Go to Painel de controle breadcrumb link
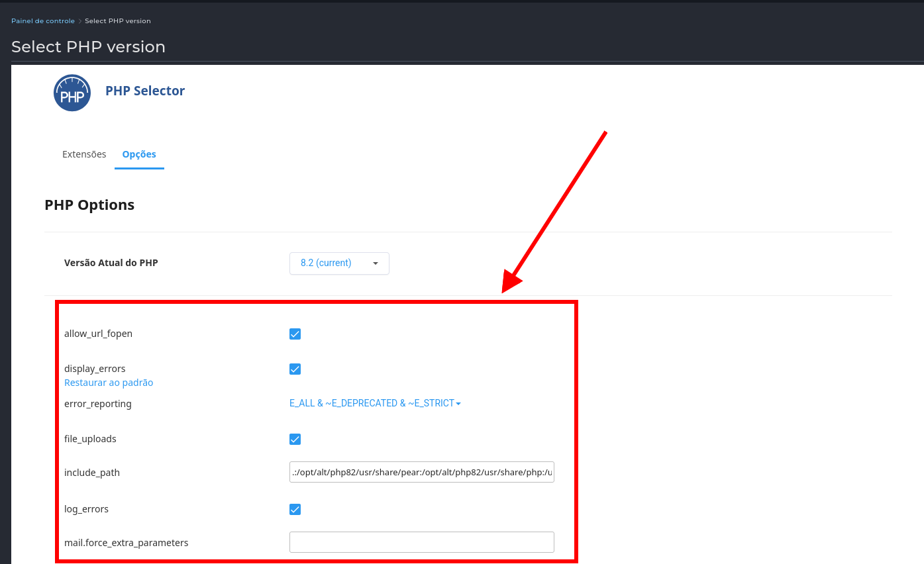924x564 pixels. [x=43, y=21]
